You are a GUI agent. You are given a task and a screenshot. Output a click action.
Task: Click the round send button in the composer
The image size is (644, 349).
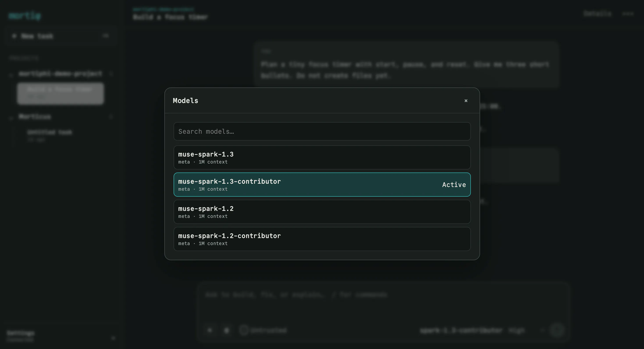(x=557, y=330)
